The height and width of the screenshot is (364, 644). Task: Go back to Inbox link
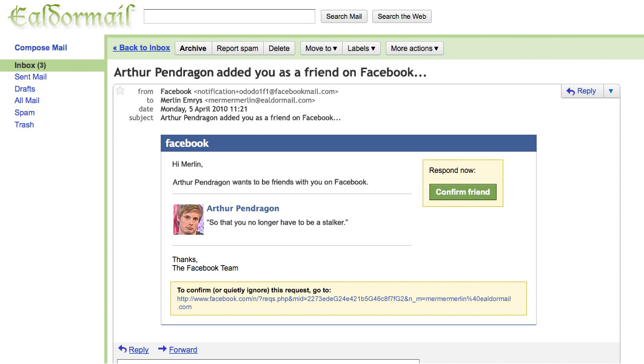142,48
